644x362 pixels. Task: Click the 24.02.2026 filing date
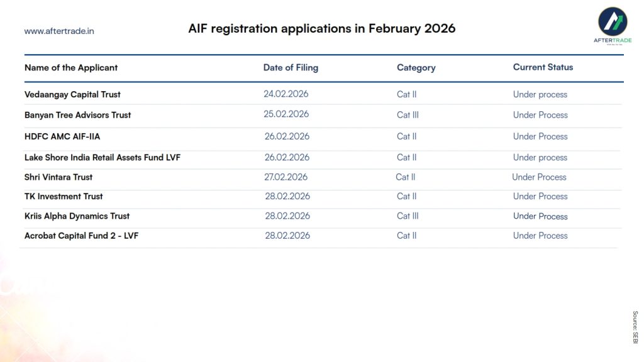coord(286,94)
